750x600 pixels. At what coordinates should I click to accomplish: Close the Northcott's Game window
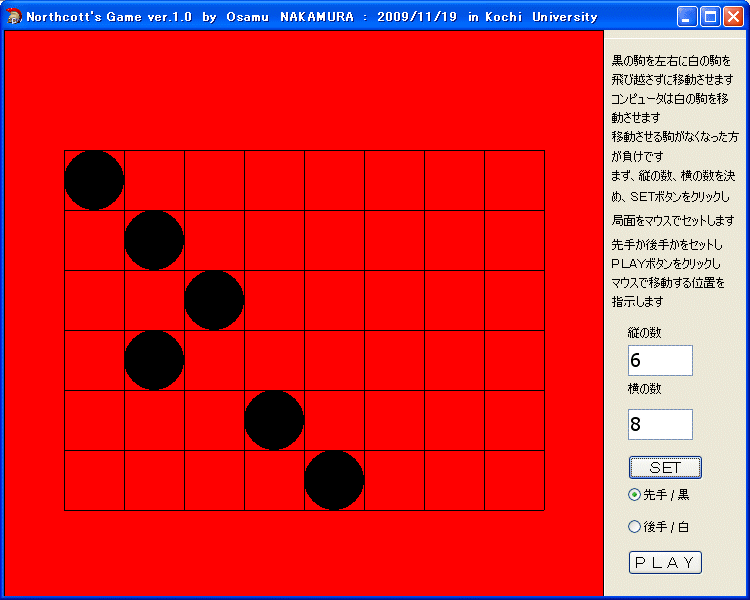click(733, 17)
